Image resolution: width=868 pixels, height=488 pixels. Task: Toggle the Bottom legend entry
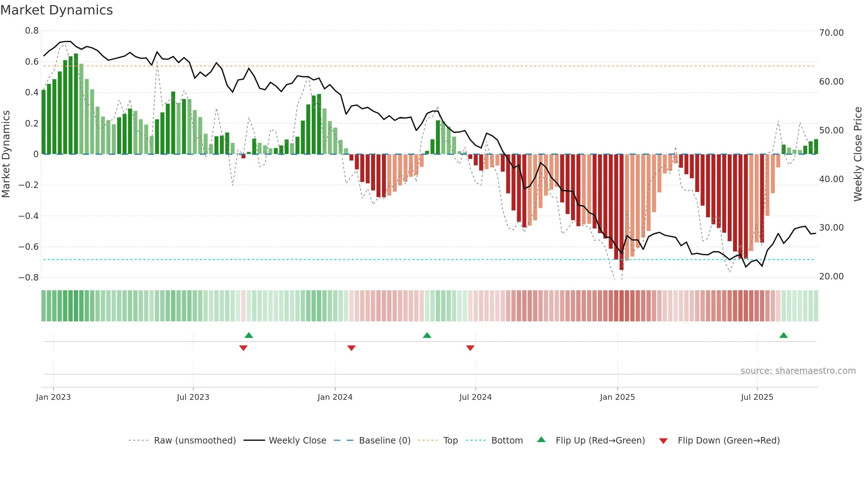point(494,440)
